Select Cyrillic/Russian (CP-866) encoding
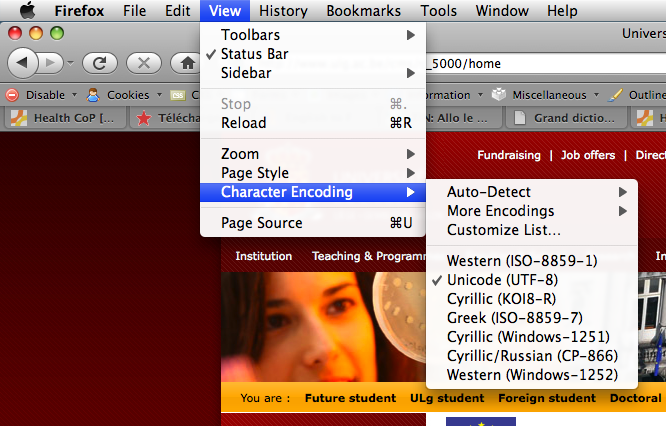The width and height of the screenshot is (666, 426). pyautogui.click(x=532, y=356)
